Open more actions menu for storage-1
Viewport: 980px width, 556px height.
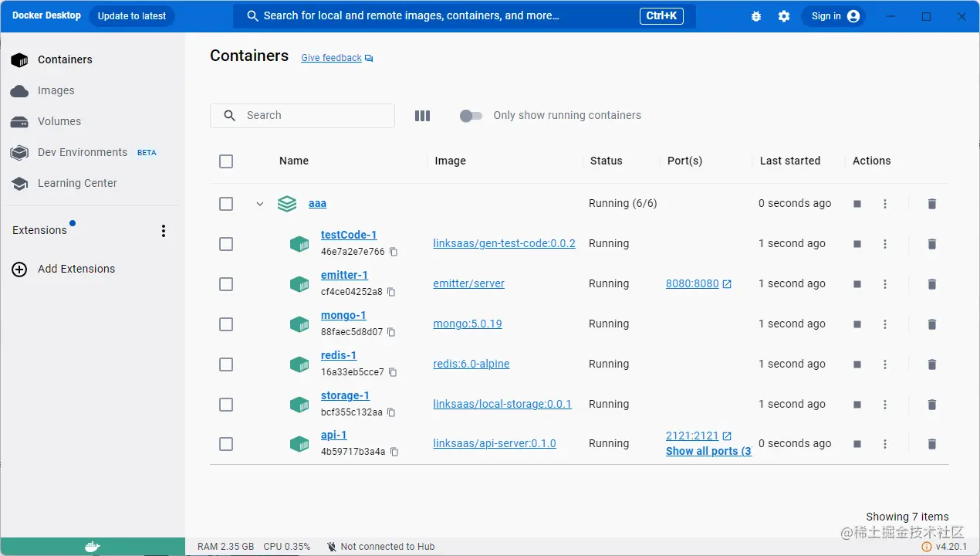click(885, 405)
